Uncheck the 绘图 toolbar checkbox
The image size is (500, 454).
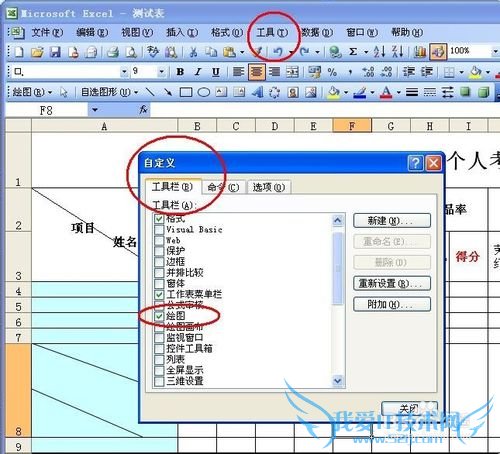pos(159,316)
